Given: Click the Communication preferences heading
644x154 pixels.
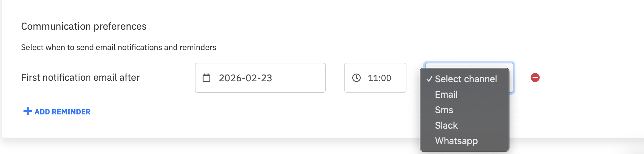Looking at the screenshot, I should pyautogui.click(x=84, y=26).
